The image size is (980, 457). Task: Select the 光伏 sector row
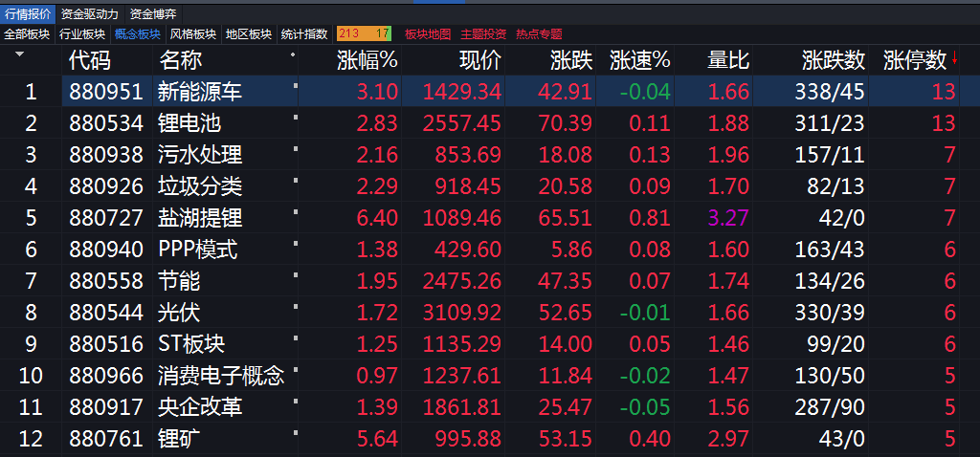[x=490, y=312]
